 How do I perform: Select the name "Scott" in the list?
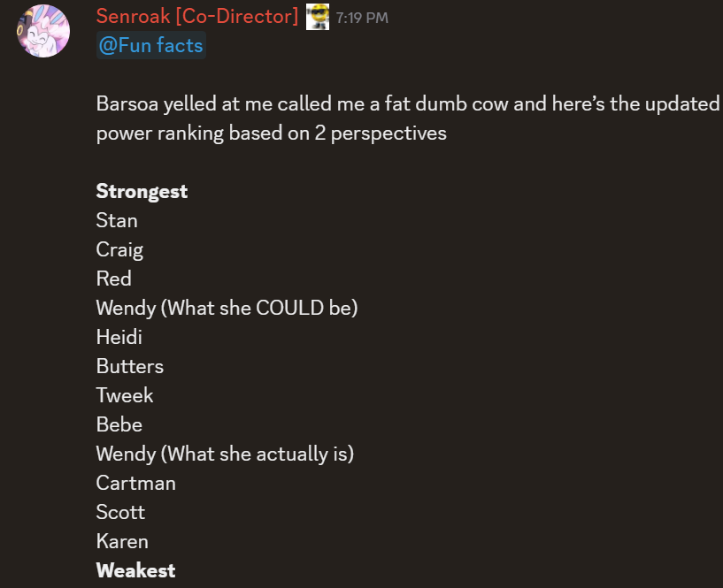click(x=120, y=512)
